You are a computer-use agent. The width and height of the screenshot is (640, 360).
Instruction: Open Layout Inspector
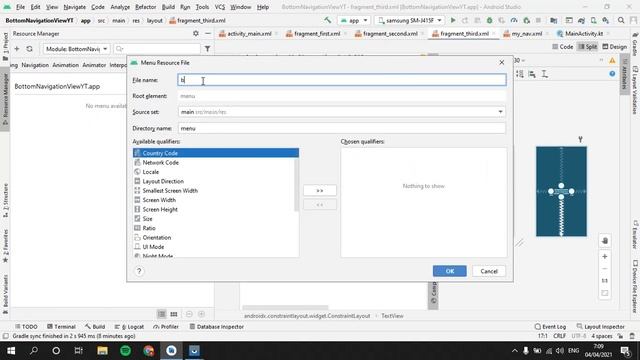[600, 327]
